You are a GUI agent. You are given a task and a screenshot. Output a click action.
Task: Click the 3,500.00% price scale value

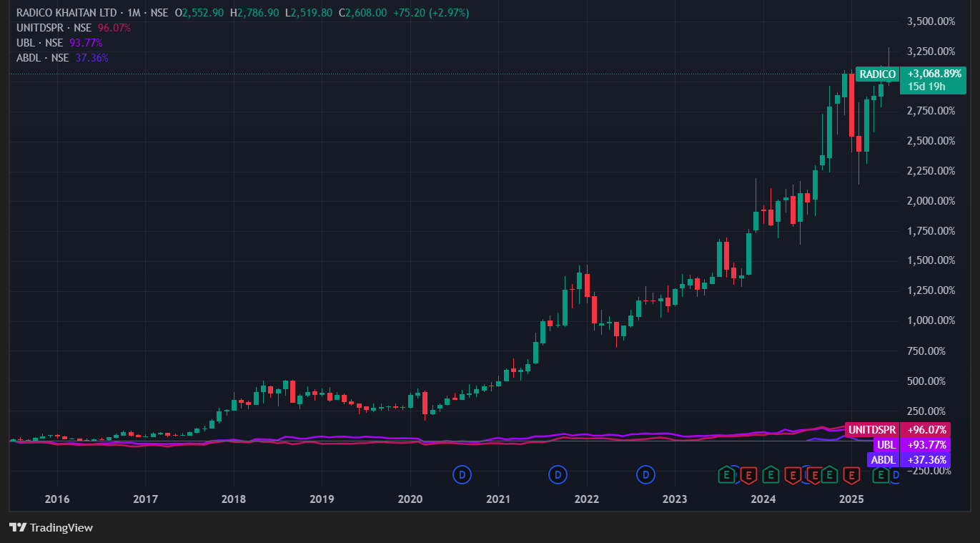[931, 21]
